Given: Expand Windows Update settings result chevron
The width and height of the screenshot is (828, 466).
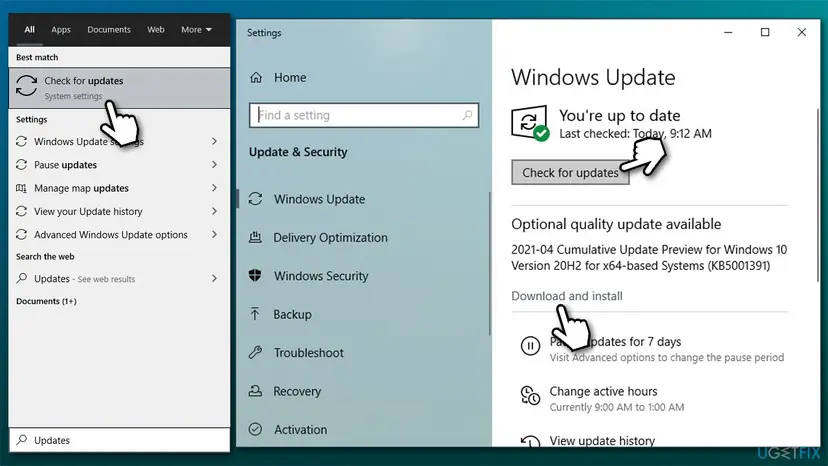Looking at the screenshot, I should pyautogui.click(x=214, y=141).
